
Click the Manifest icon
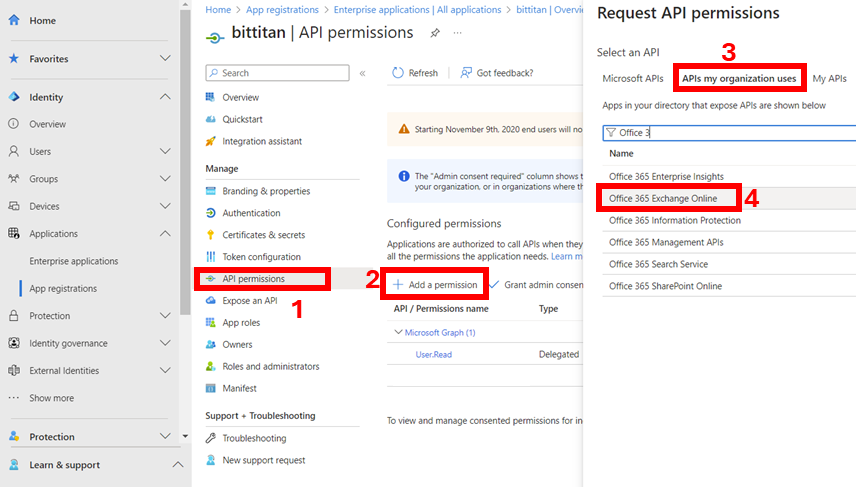click(211, 388)
